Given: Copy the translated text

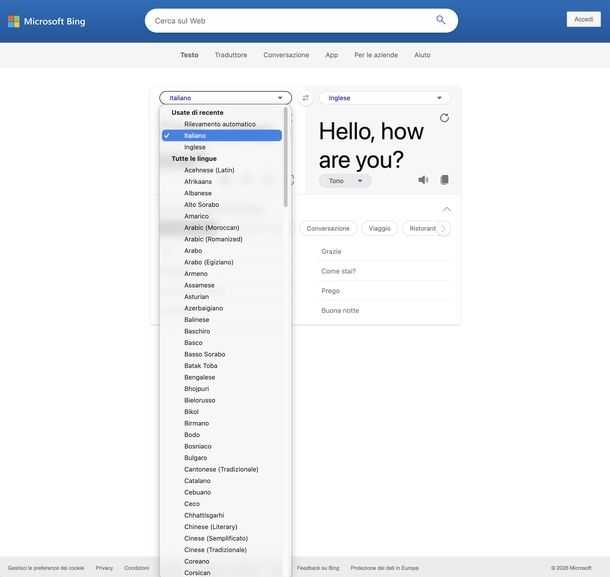Looking at the screenshot, I should pos(444,179).
